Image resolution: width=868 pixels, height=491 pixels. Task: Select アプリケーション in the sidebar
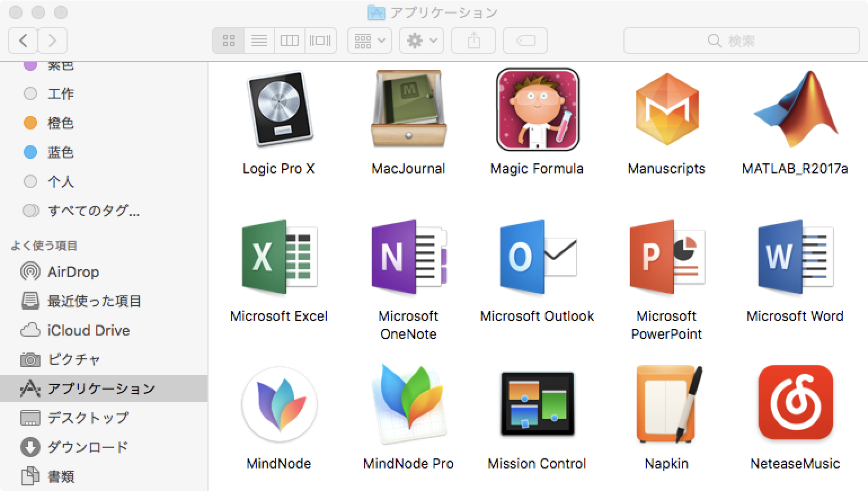104,389
